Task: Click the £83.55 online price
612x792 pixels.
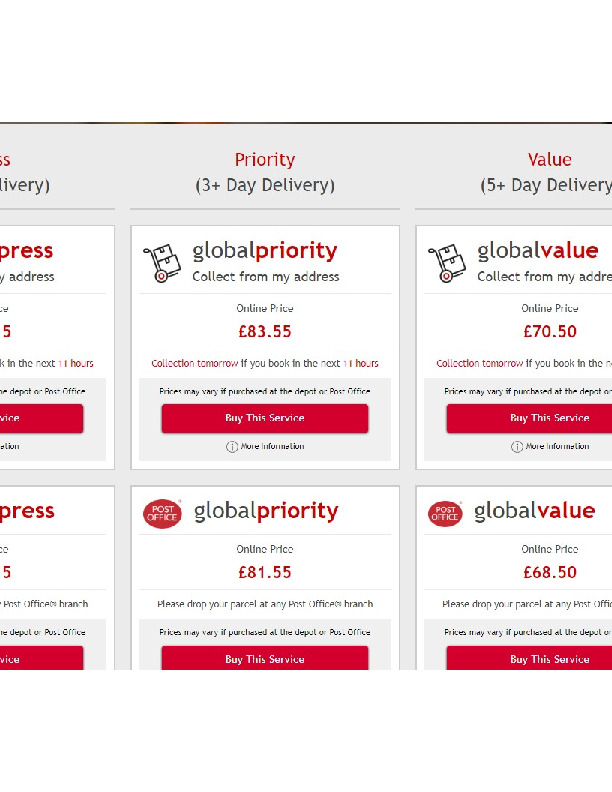Action: pos(265,331)
